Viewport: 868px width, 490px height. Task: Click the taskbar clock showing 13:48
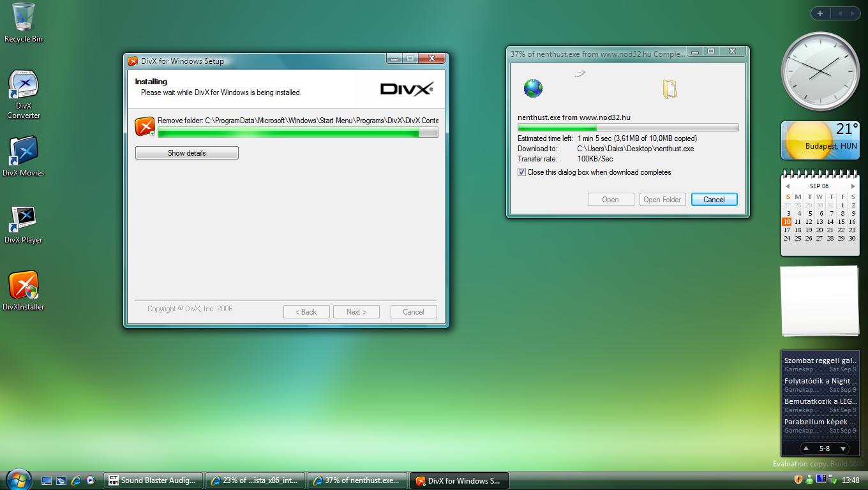pos(850,480)
